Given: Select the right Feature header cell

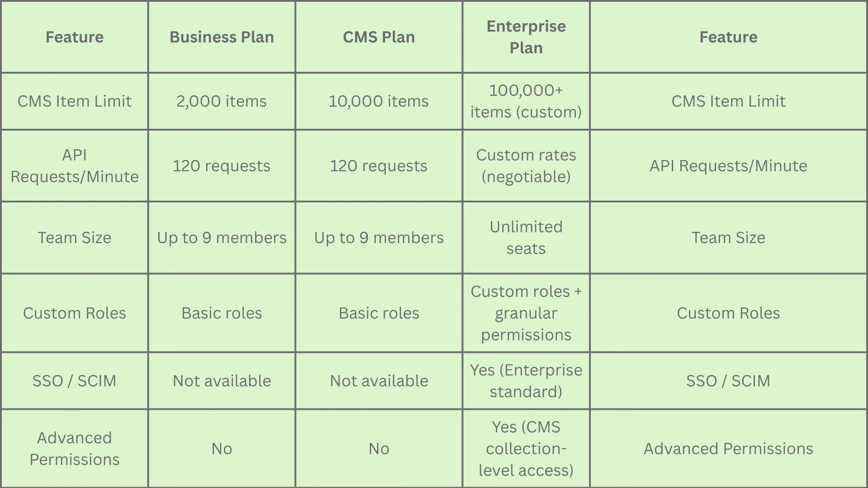Looking at the screenshot, I should pyautogui.click(x=728, y=37).
